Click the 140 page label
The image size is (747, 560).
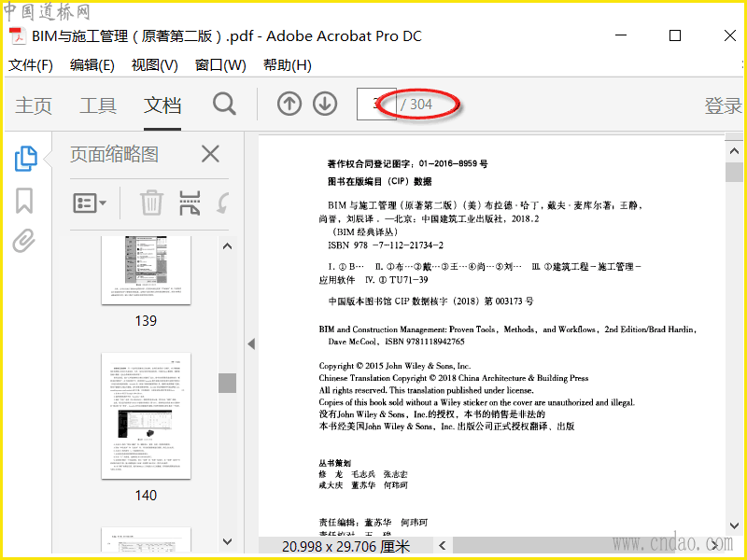(146, 496)
